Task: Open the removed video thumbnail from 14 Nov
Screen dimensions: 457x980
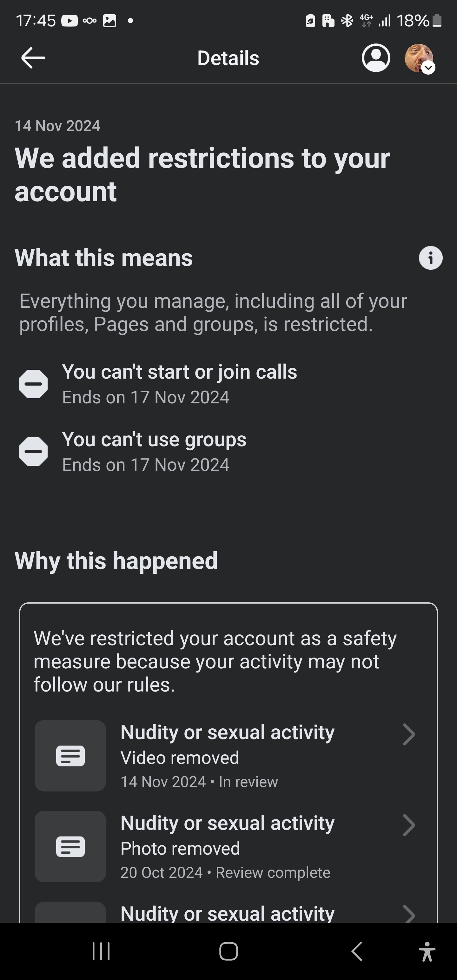Action: point(70,756)
